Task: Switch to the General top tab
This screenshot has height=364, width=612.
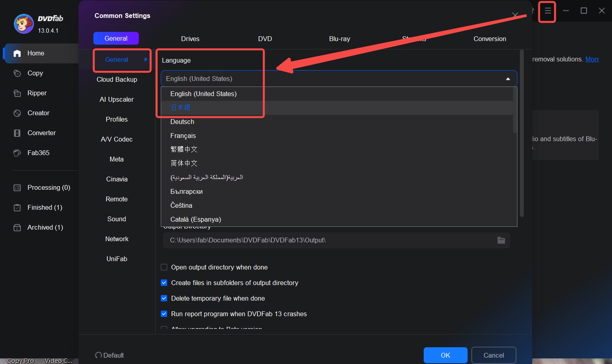Action: pyautogui.click(x=116, y=38)
